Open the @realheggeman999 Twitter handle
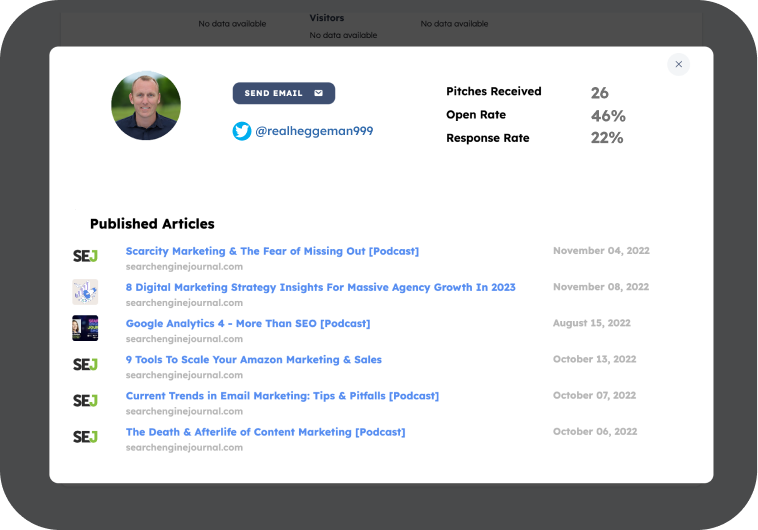The image size is (758, 530). click(x=314, y=131)
